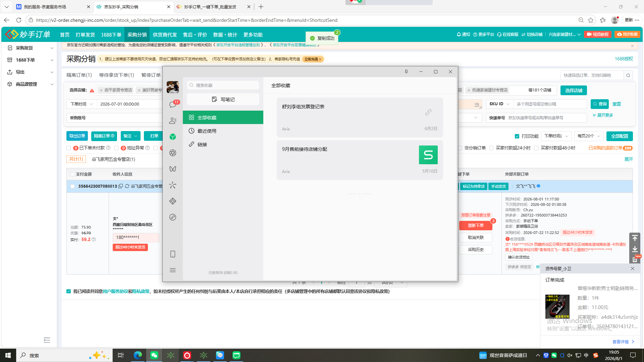Screen dimensions: 644x362
Task: Click search icon in quick filter box
Action: (x=628, y=75)
